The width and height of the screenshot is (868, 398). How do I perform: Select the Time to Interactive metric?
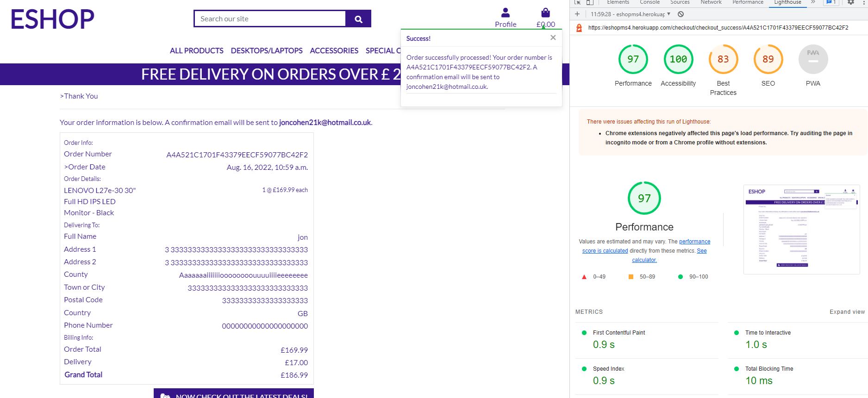coord(798,340)
